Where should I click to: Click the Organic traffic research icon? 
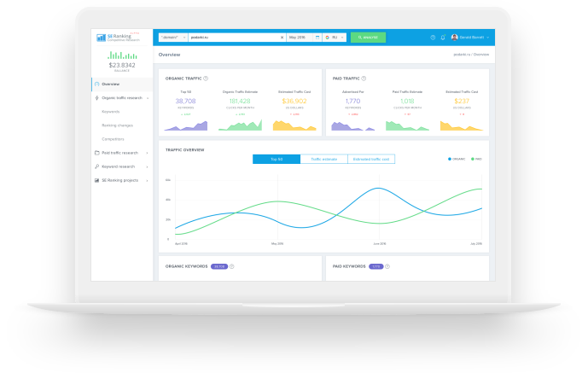coord(96,98)
